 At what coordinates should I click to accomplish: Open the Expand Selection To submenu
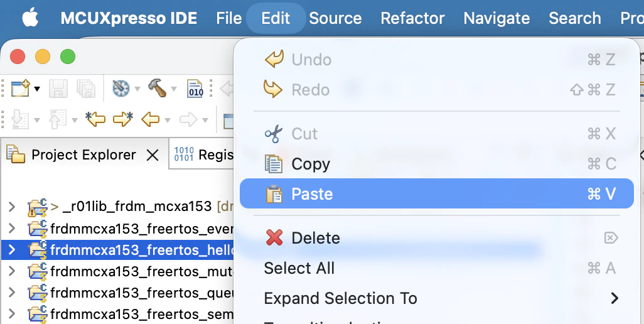coord(437,298)
